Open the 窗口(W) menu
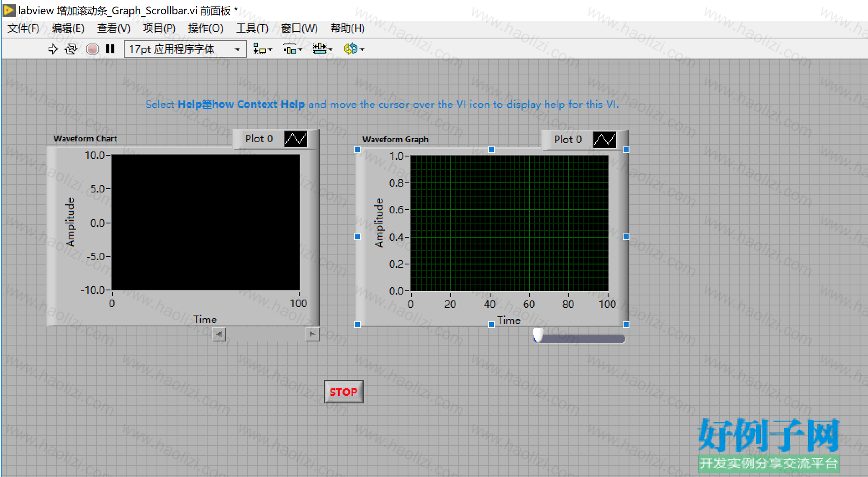This screenshot has width=868, height=477. (x=299, y=28)
